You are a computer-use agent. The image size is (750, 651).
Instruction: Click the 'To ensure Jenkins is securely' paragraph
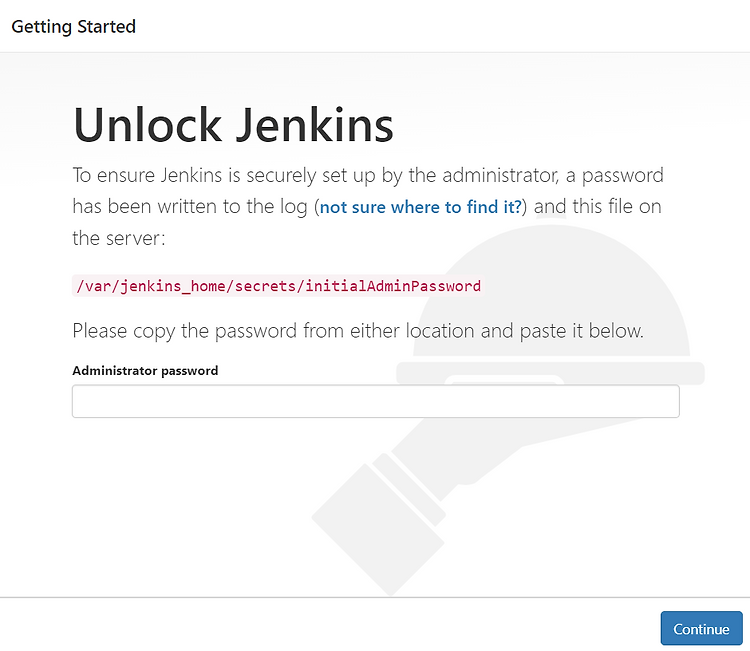pos(368,206)
